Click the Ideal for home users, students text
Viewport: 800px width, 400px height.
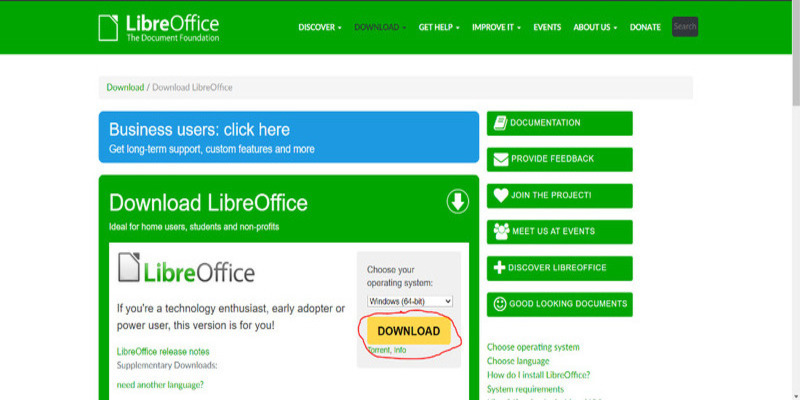coord(194,227)
